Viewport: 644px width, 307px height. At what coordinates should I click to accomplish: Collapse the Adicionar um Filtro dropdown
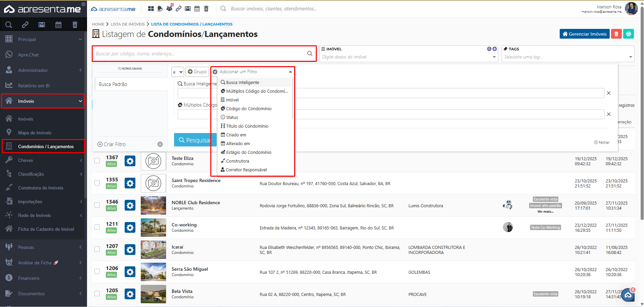point(290,72)
